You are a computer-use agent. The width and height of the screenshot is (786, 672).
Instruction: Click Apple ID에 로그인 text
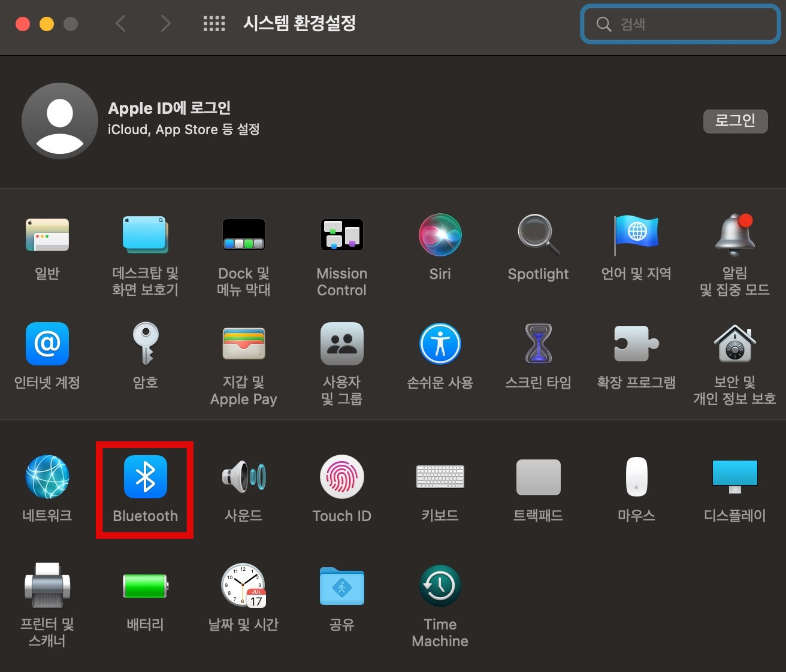pyautogui.click(x=169, y=108)
